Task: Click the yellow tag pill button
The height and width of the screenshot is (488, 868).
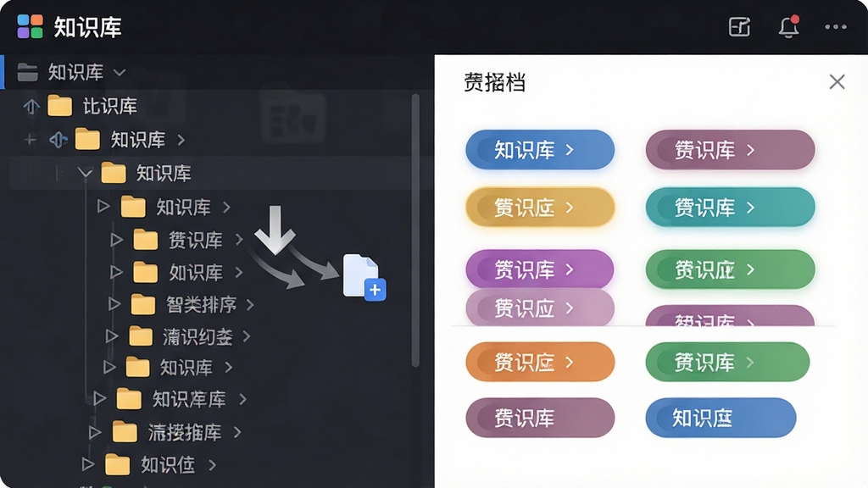Action: (x=540, y=208)
